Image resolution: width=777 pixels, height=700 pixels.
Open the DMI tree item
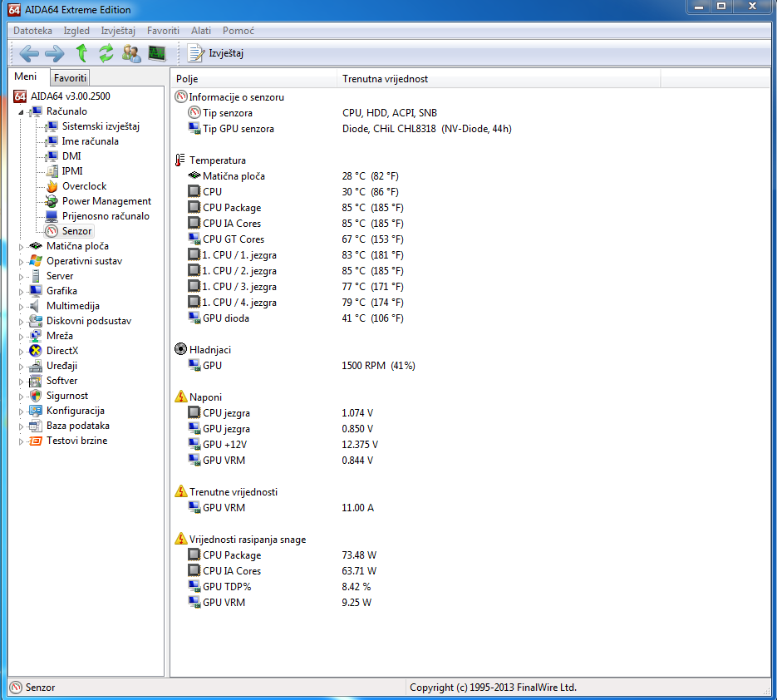(x=71, y=156)
